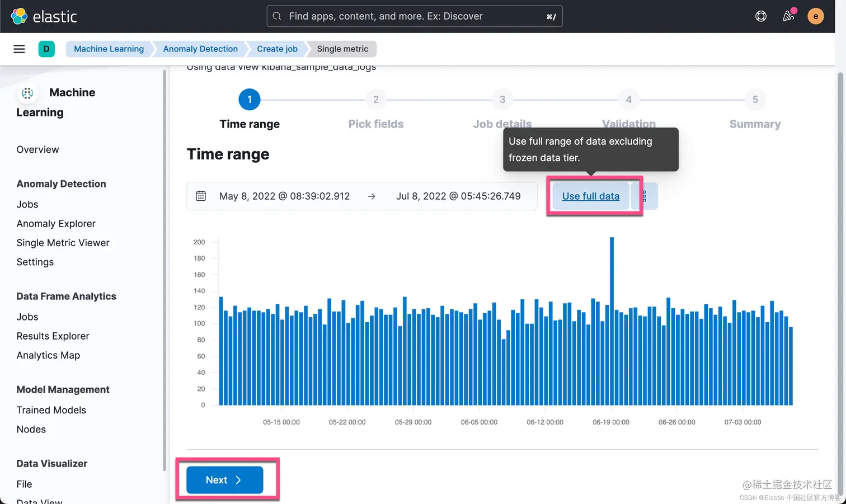The width and height of the screenshot is (846, 504).
Task: Go to Anomaly Detection breadcrumb
Action: 200,49
